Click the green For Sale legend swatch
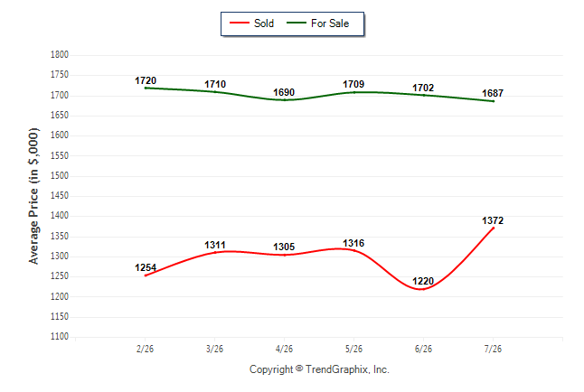The width and height of the screenshot is (584, 392). coord(297,23)
